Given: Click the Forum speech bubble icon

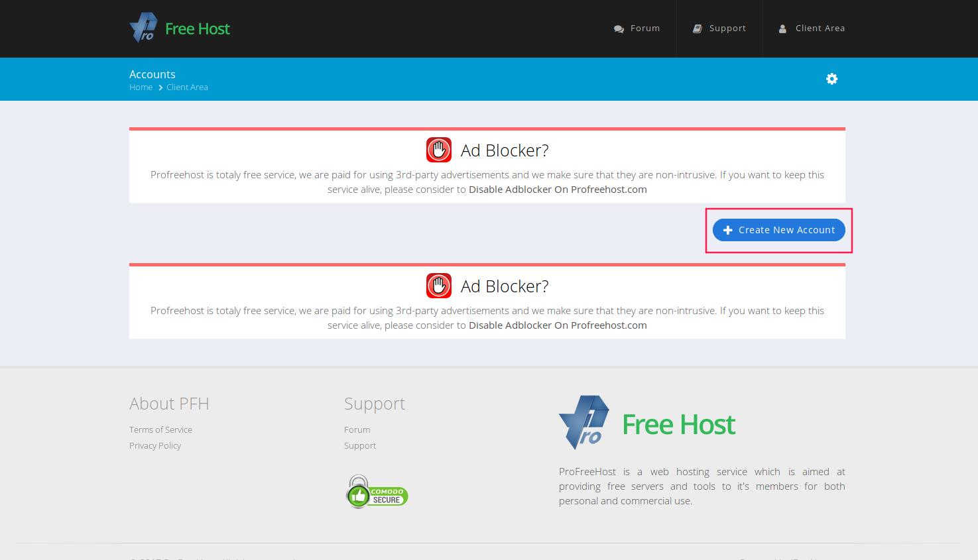Looking at the screenshot, I should 619,29.
